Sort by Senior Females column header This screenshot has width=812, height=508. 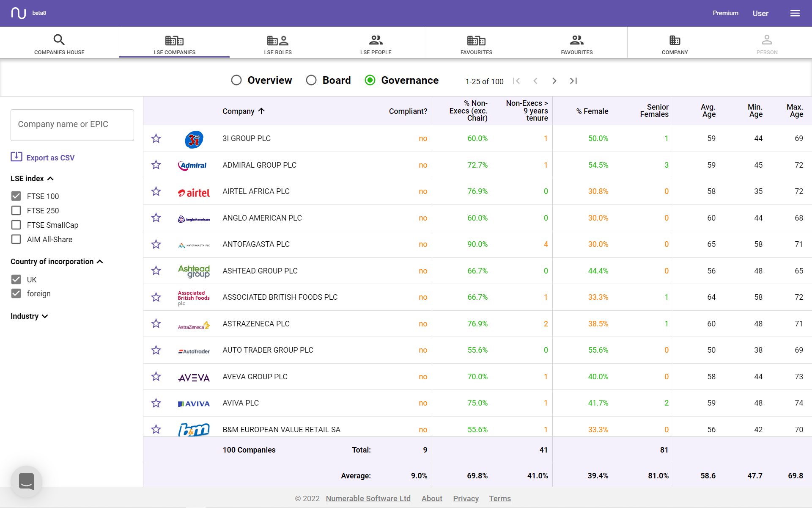(x=654, y=110)
